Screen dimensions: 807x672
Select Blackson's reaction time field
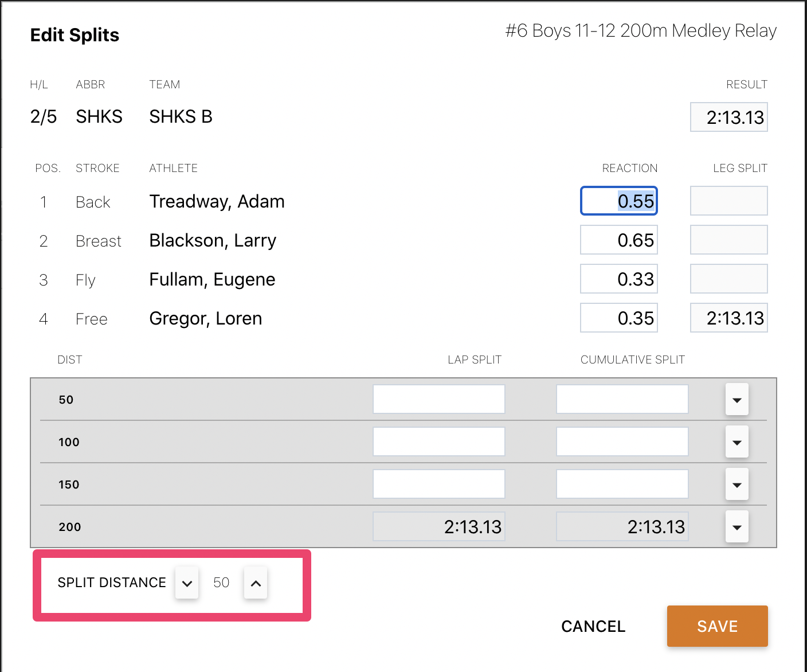618,240
